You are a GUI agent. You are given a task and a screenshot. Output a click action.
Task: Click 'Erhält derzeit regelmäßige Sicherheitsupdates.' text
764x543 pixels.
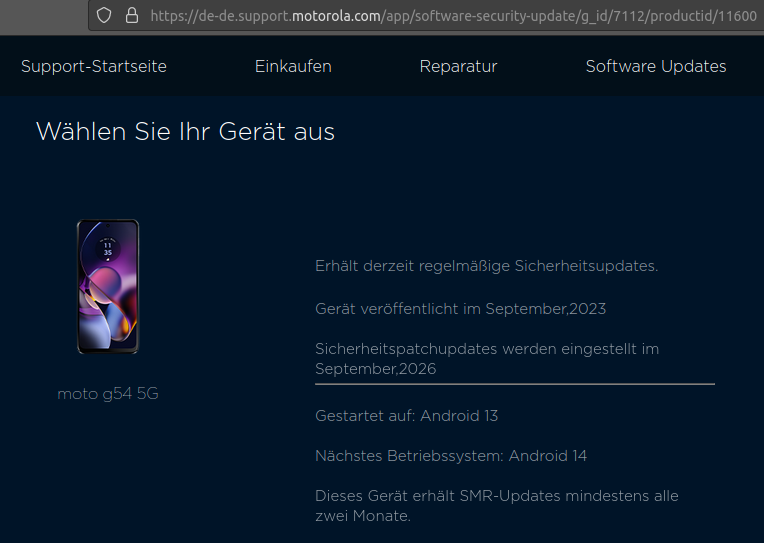coord(486,266)
